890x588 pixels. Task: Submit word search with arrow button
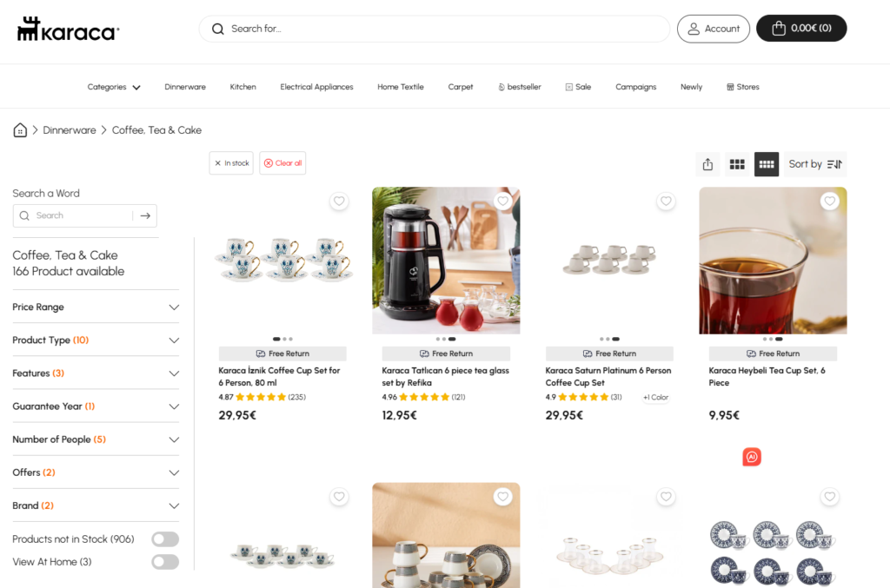(145, 215)
